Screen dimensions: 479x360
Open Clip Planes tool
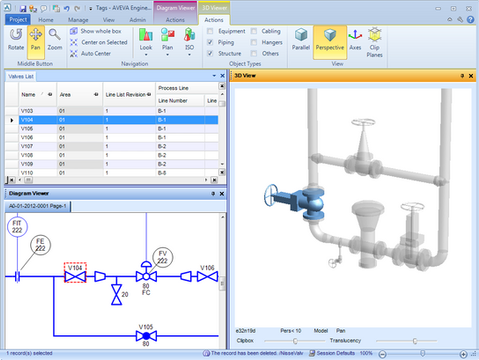[375, 43]
